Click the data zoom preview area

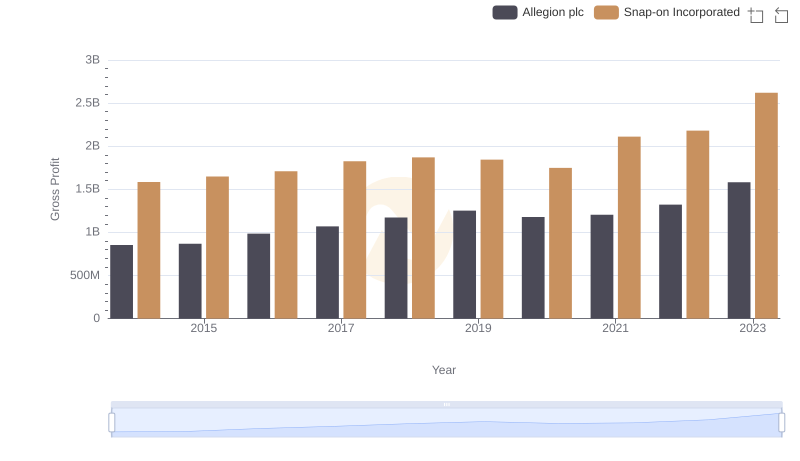(x=446, y=423)
